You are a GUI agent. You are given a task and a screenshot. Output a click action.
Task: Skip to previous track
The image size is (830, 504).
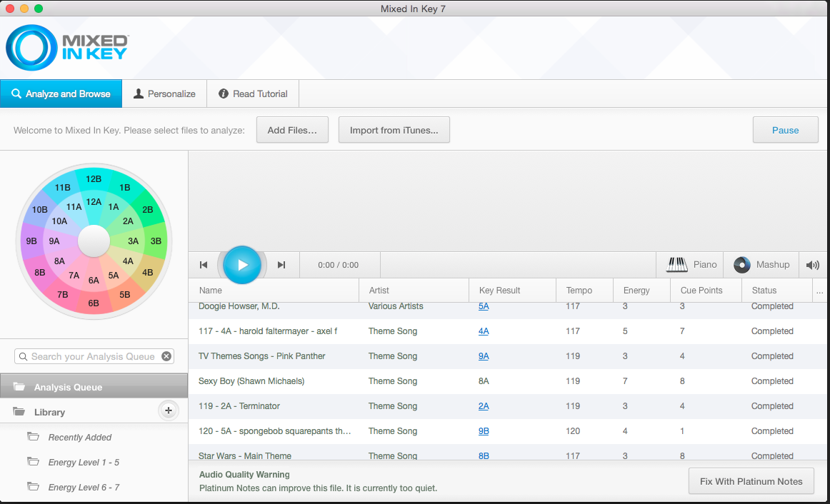(x=204, y=265)
